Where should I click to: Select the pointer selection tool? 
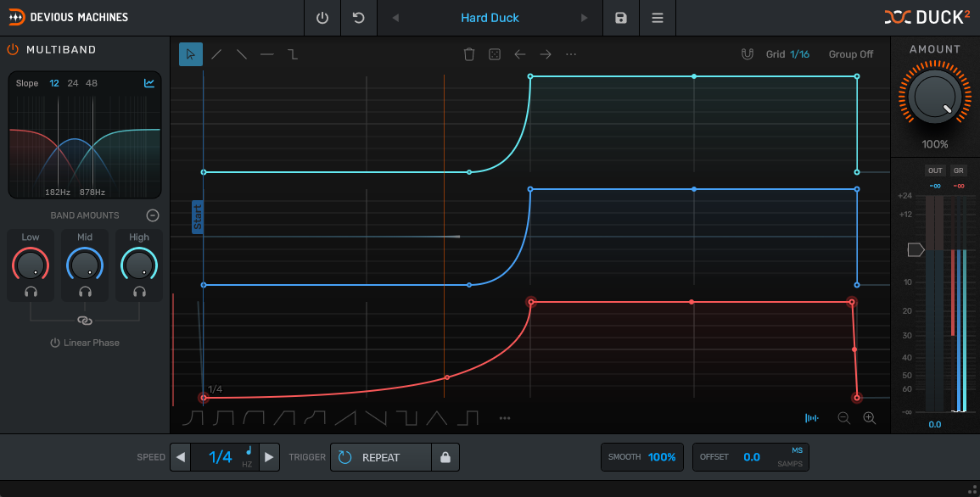click(x=190, y=54)
